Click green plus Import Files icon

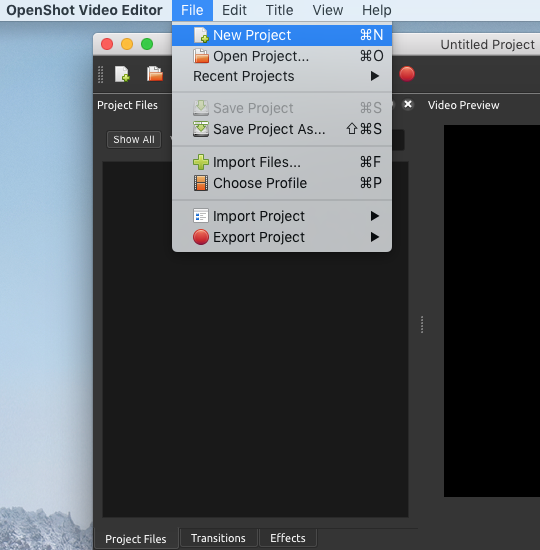(201, 162)
